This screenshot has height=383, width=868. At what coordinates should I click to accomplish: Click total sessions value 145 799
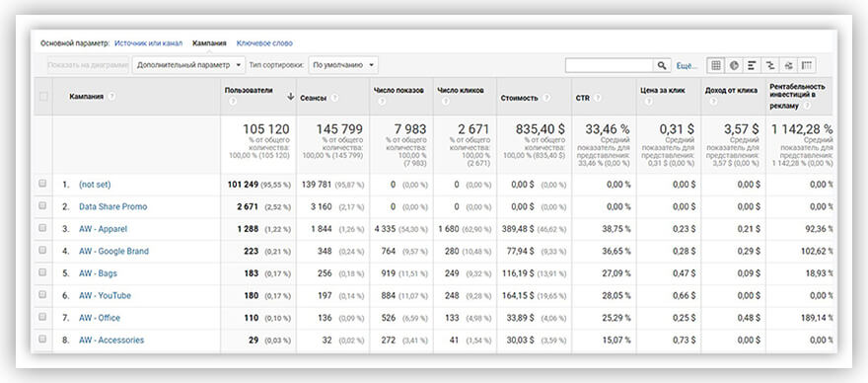(339, 129)
